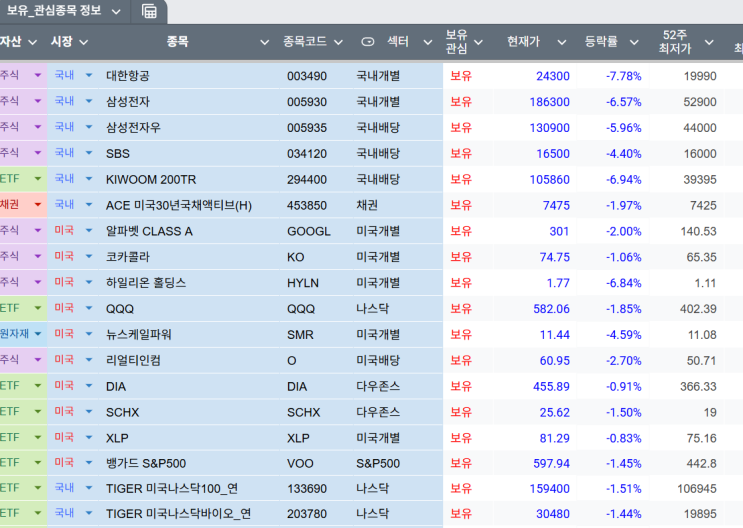The image size is (743, 528).
Task: Click change rate -7.78% cell
Action: [x=613, y=76]
